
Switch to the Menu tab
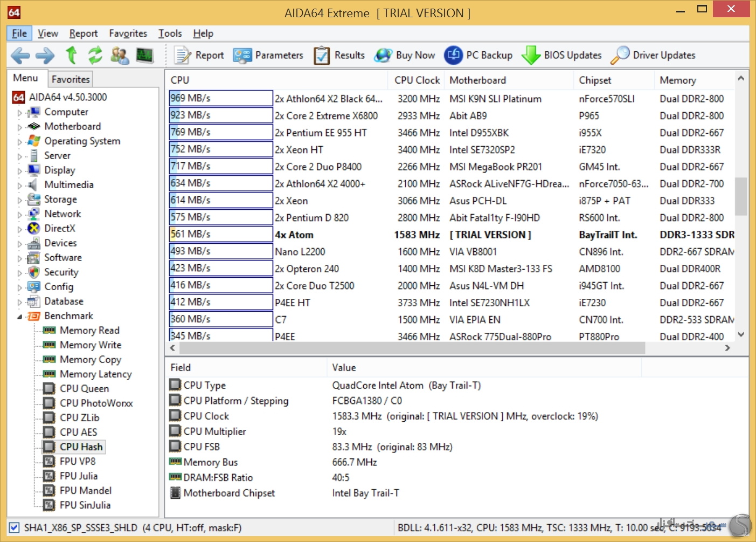pyautogui.click(x=26, y=78)
